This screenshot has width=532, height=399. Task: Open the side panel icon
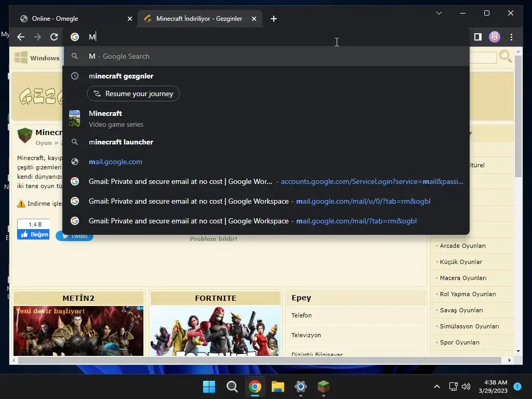click(x=478, y=37)
